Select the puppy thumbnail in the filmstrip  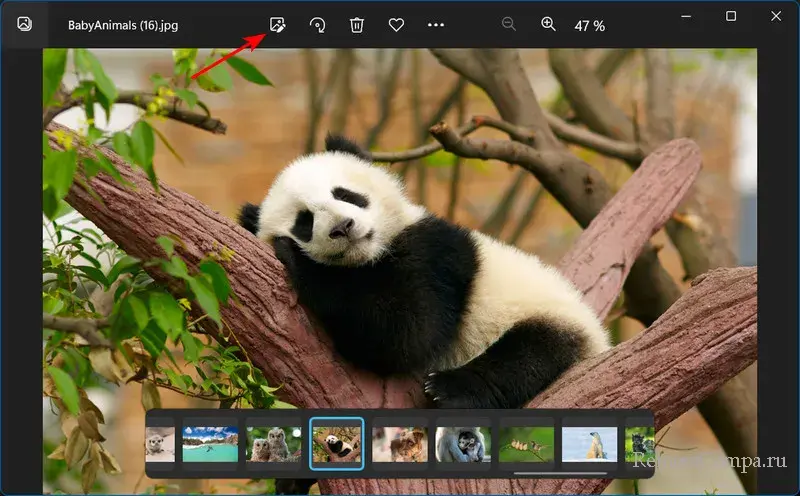coord(399,444)
